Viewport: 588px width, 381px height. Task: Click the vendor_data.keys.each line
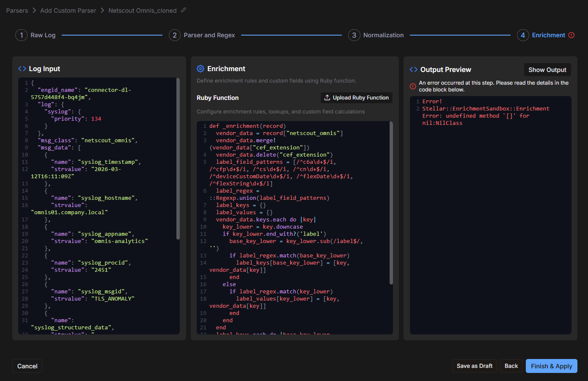[x=266, y=219]
